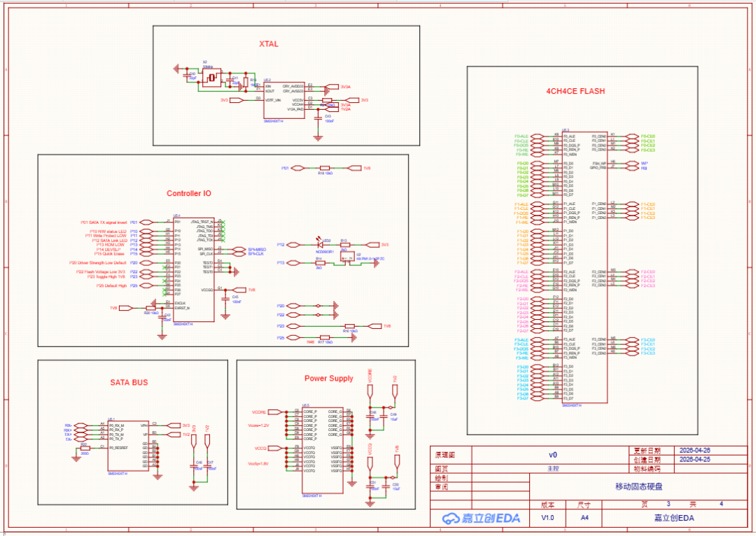Viewport: 756px width, 536px height.
Task: Click the 4CH4CE FLASH block title
Action: click(575, 91)
